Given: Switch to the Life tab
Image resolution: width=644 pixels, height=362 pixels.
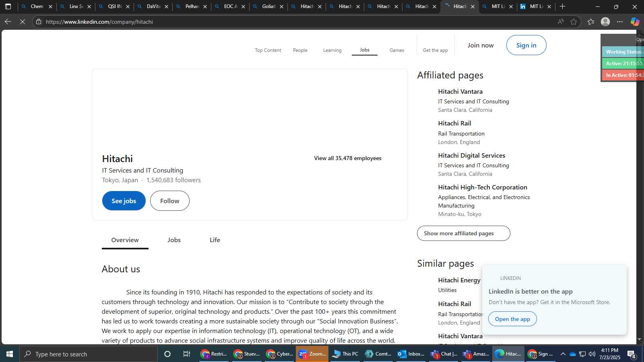Looking at the screenshot, I should pyautogui.click(x=215, y=240).
